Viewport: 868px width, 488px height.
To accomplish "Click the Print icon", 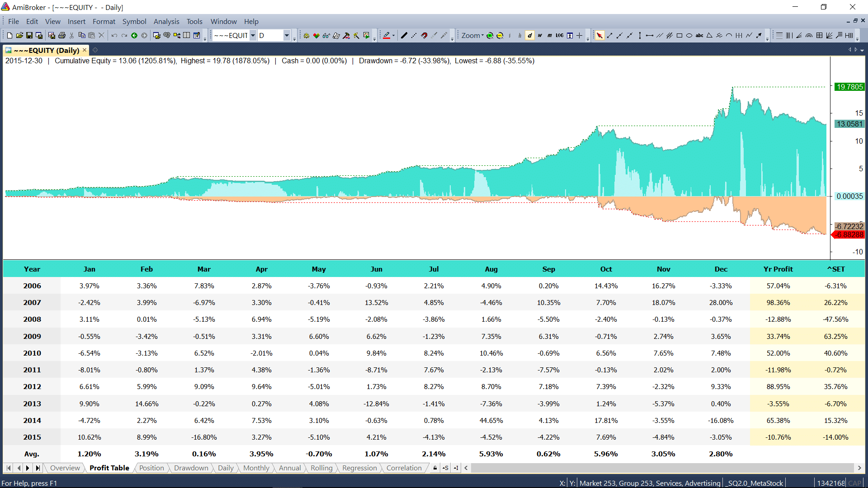I will tap(62, 36).
